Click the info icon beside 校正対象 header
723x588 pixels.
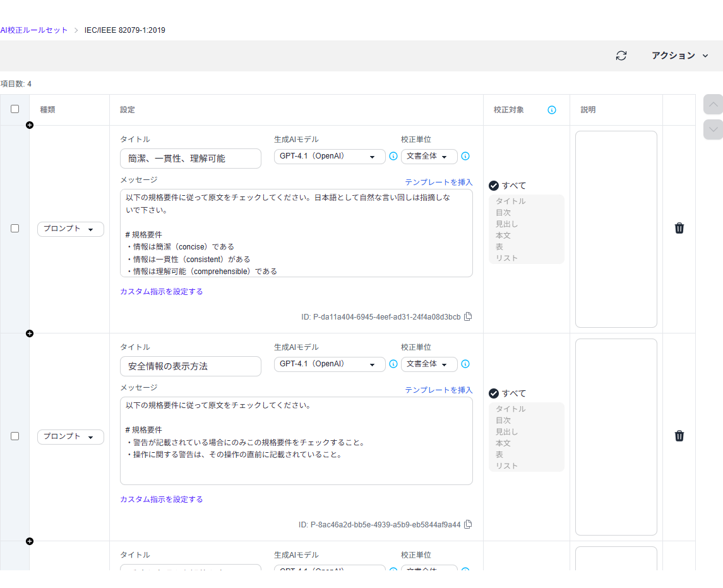[551, 109]
